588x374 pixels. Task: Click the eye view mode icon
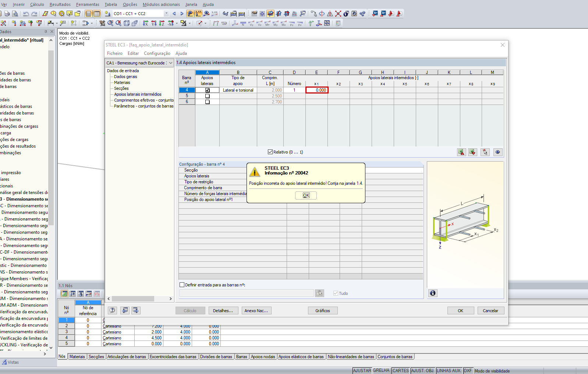(x=497, y=152)
